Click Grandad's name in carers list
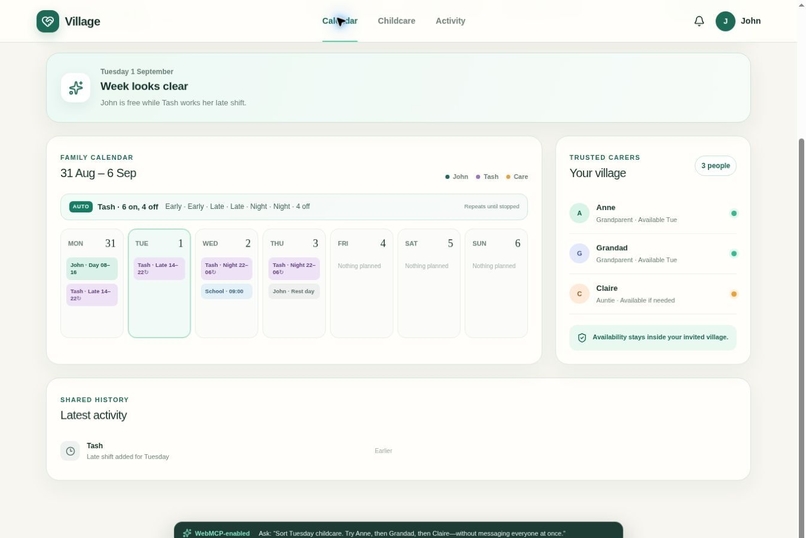This screenshot has height=538, width=806. pos(612,248)
